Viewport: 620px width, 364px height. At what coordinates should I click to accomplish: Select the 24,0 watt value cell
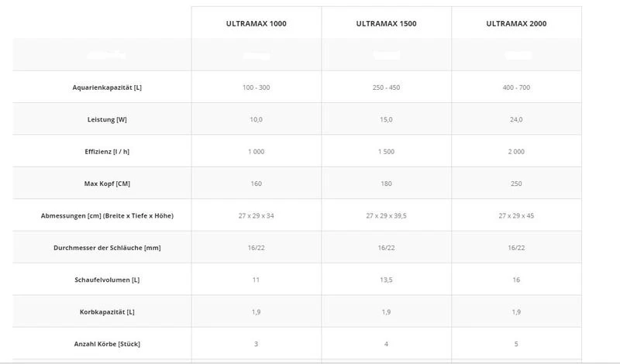pos(516,120)
